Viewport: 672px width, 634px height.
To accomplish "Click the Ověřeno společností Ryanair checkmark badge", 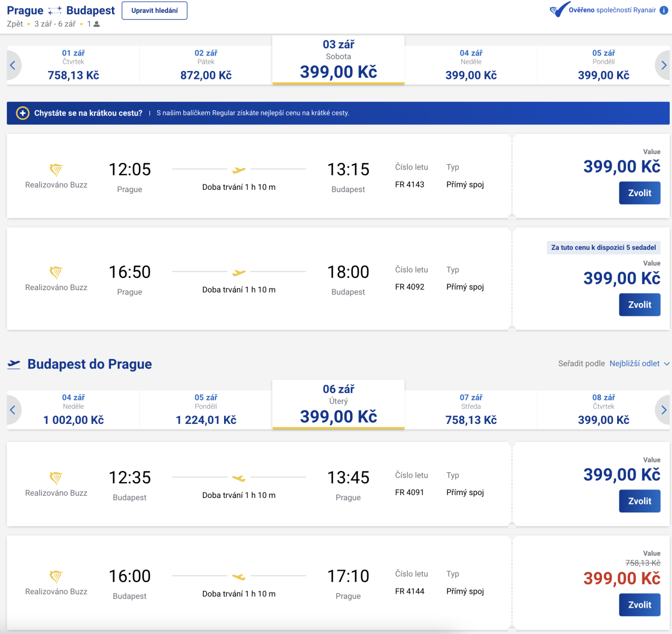I will point(559,10).
